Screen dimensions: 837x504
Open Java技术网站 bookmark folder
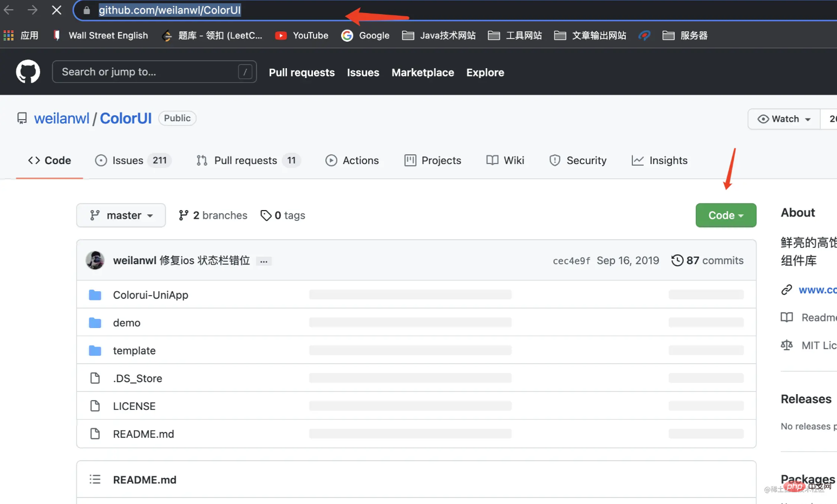439,35
